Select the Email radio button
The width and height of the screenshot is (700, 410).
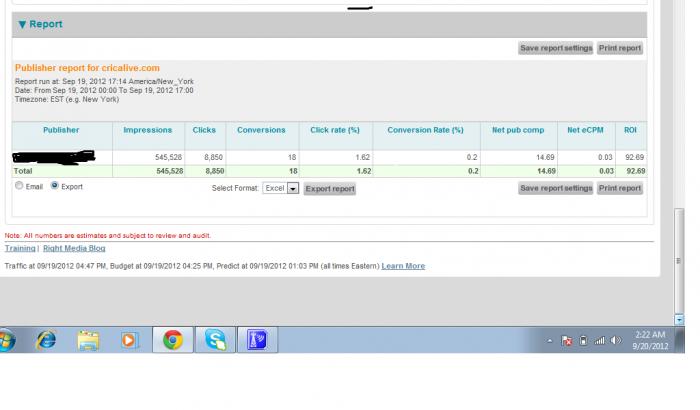point(19,185)
